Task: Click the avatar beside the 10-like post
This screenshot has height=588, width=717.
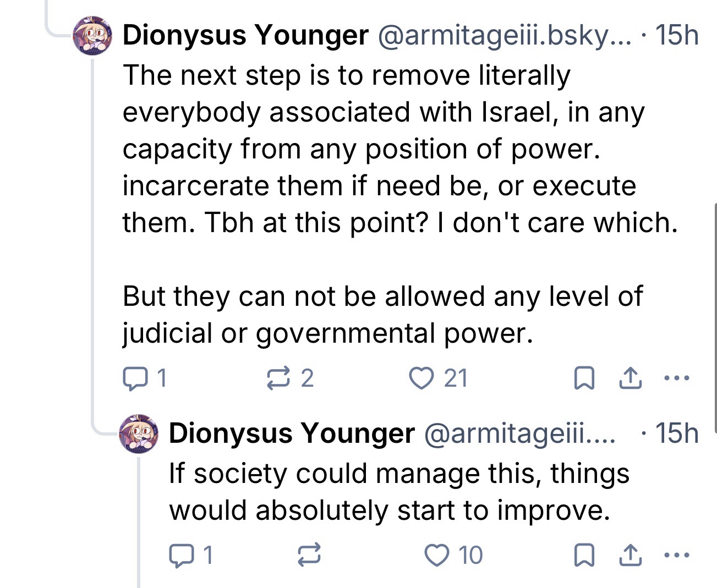Action: point(139,434)
